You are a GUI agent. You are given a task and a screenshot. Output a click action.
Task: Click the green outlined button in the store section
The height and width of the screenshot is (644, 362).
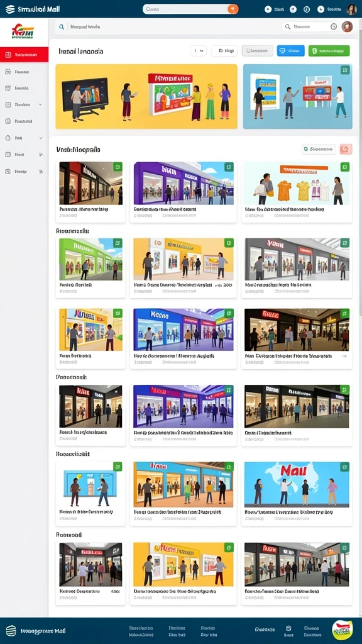319,149
